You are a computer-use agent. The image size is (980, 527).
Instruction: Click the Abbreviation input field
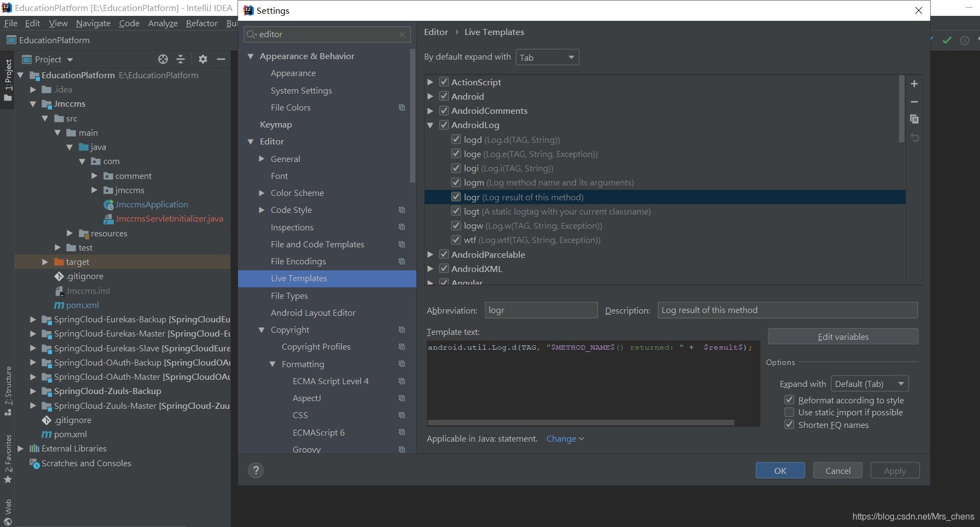tap(541, 310)
